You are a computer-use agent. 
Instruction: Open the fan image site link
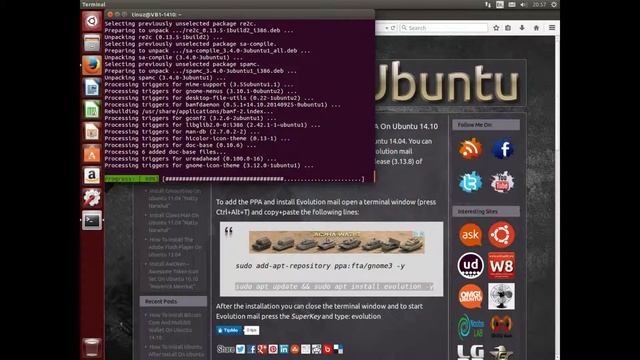[x=502, y=296]
